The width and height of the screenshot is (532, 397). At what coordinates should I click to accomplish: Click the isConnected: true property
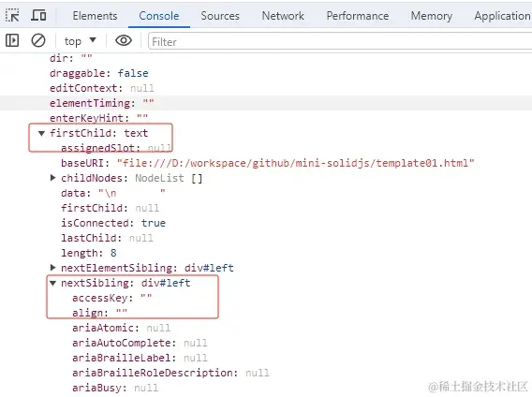(x=113, y=223)
